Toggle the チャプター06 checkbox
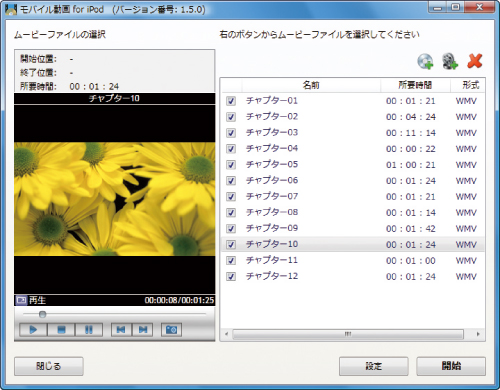 pos(231,181)
